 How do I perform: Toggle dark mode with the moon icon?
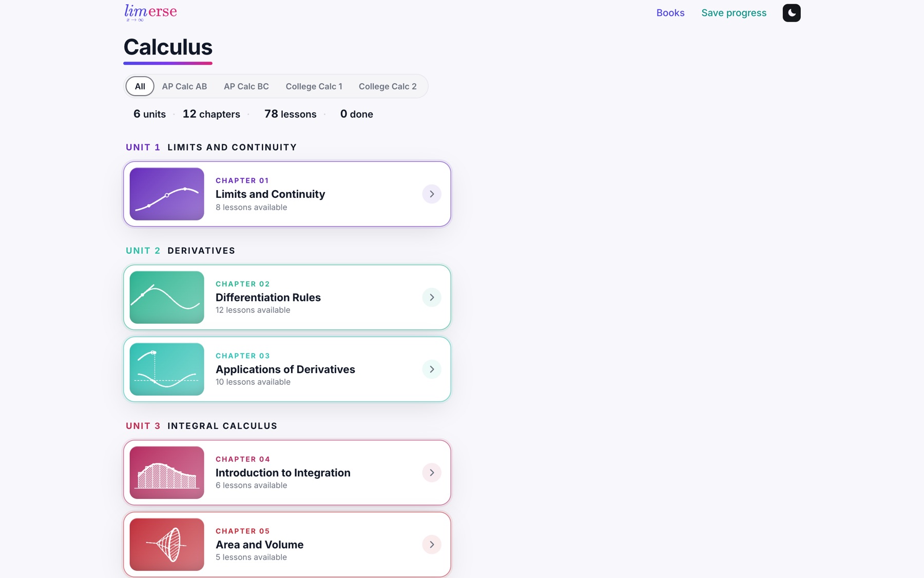[x=791, y=13]
